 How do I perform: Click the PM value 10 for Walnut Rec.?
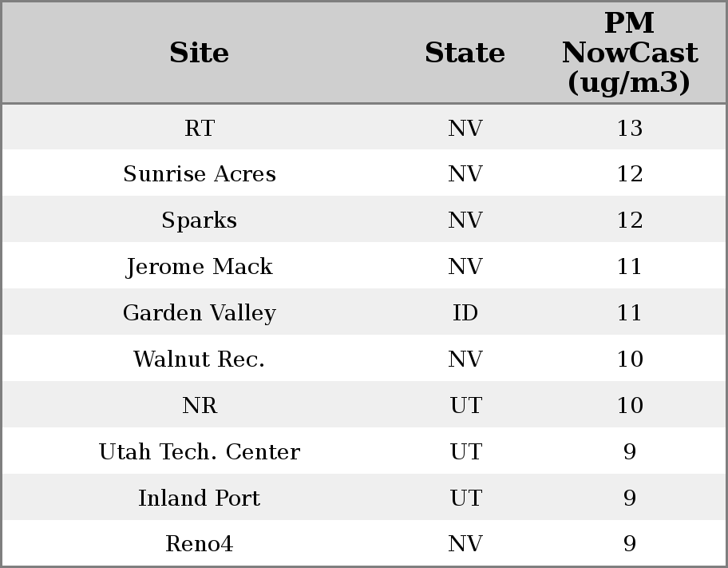[x=629, y=359]
